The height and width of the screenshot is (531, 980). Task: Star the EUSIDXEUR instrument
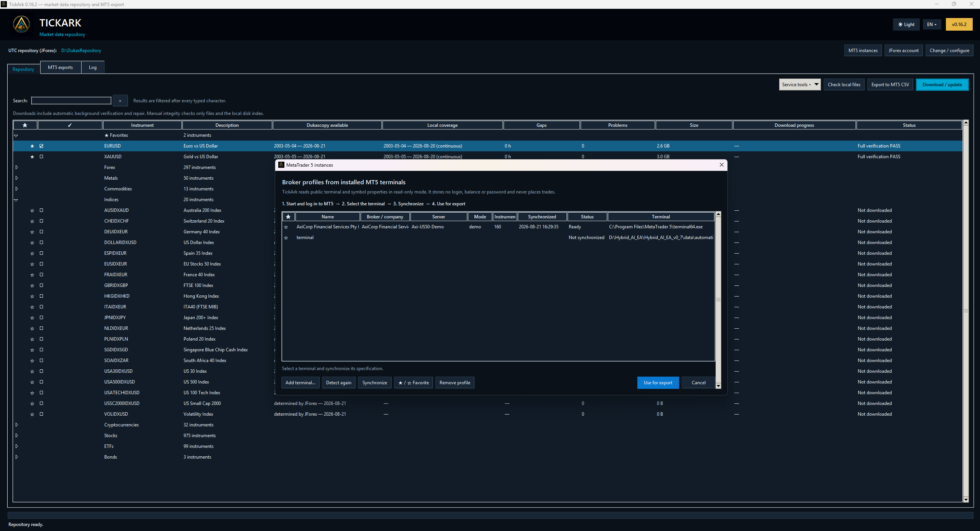[x=32, y=264]
